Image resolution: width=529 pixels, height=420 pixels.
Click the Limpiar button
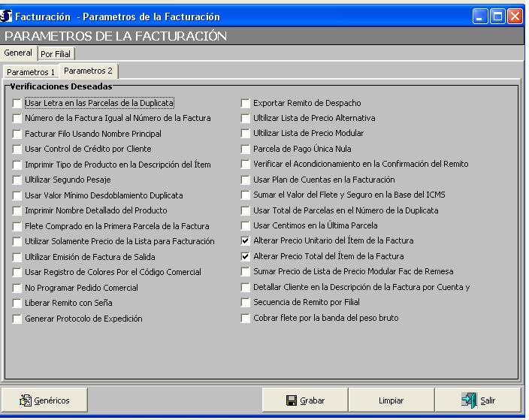(x=391, y=400)
